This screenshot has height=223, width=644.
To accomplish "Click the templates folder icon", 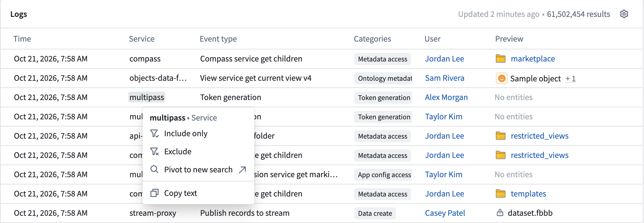I will coord(501,193).
